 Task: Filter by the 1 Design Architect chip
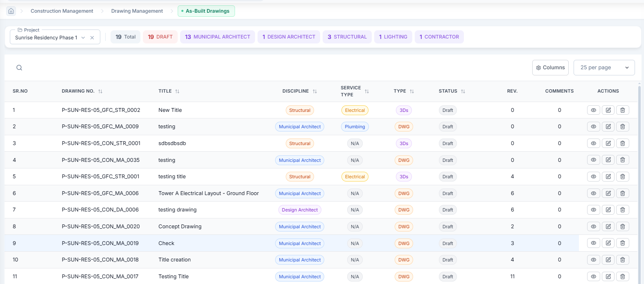point(289,37)
